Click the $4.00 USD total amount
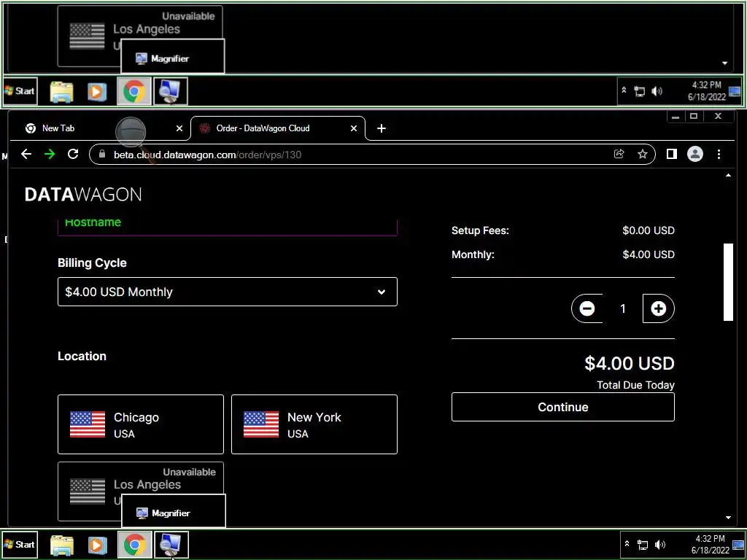 pos(630,363)
